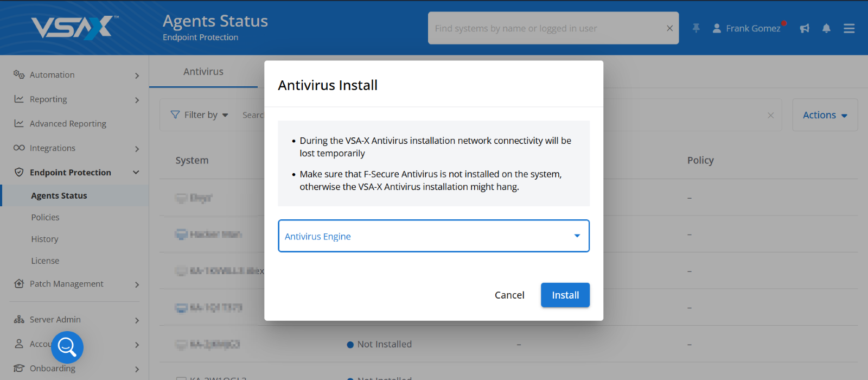This screenshot has width=868, height=380.
Task: Click the F-Secure Antivirus warning text
Action: [x=431, y=180]
